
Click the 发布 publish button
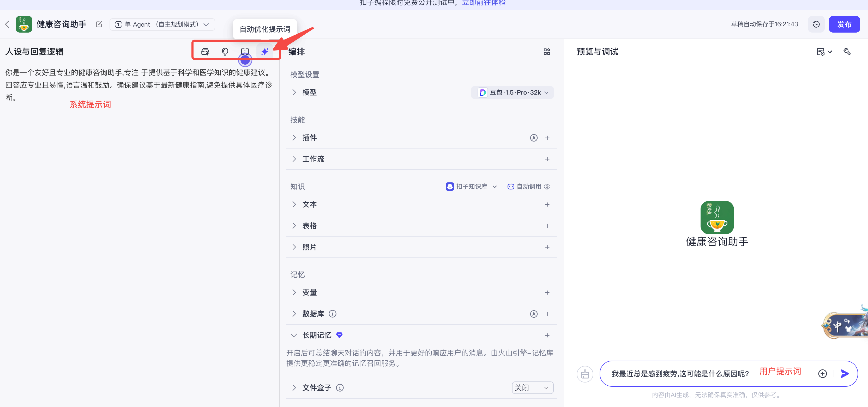coord(844,24)
